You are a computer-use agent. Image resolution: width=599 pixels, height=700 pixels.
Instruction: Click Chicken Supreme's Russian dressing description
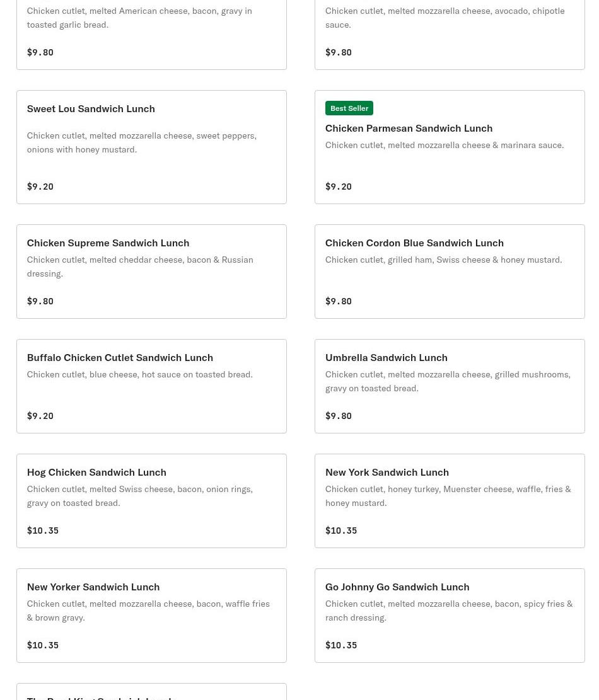(140, 267)
